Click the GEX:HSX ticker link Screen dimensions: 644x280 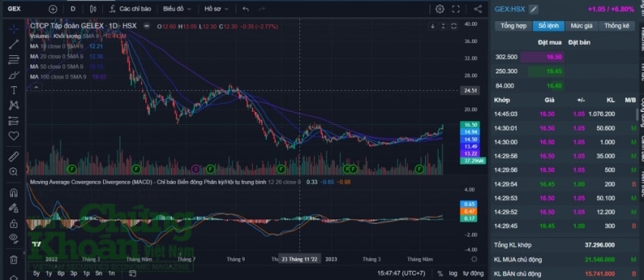[x=510, y=9]
